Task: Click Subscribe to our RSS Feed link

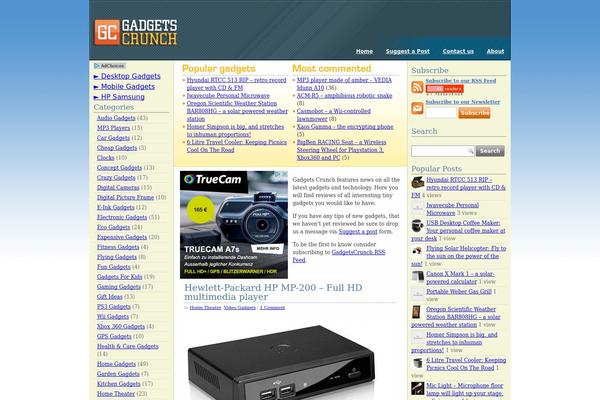Action: pyautogui.click(x=461, y=81)
